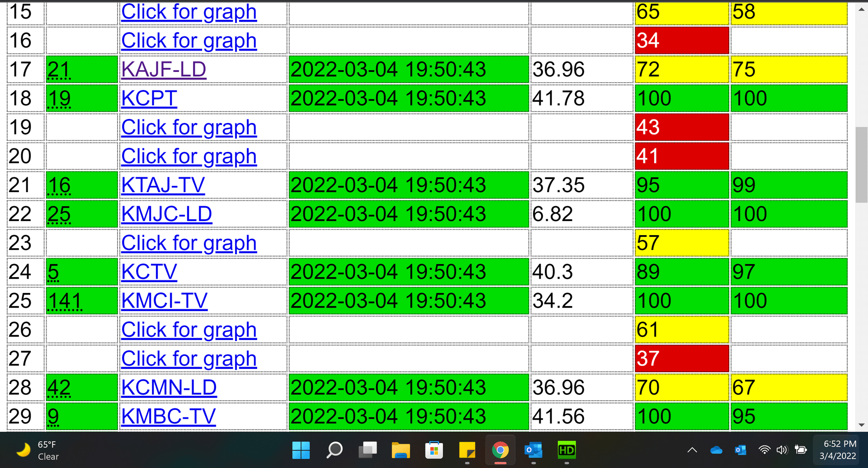
Task: Open the KAJF-LD station link
Action: pos(164,70)
